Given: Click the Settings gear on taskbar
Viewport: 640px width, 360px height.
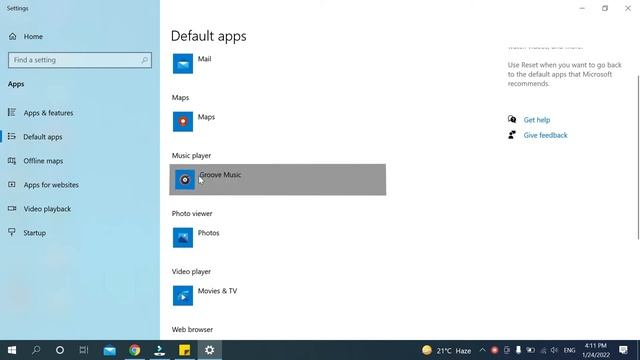Looking at the screenshot, I should click(x=209, y=350).
